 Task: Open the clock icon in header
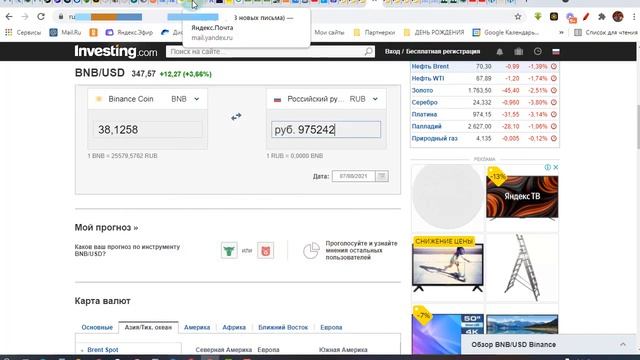click(538, 51)
